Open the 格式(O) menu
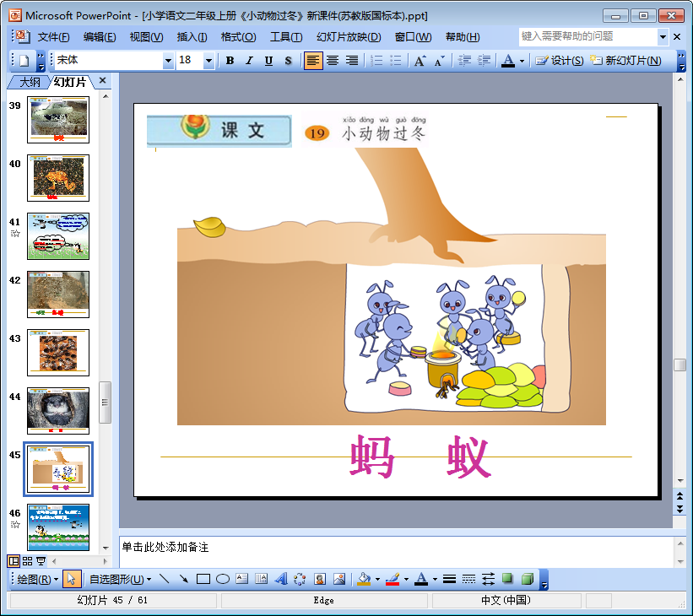This screenshot has height=616, width=693. [238, 37]
